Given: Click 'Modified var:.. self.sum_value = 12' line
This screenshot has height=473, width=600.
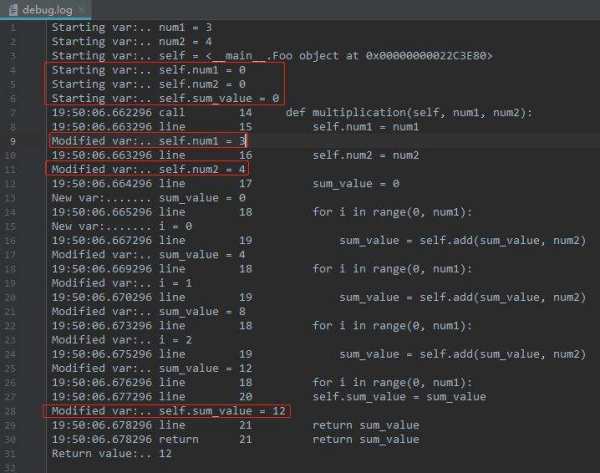Looking at the screenshot, I should (165, 411).
